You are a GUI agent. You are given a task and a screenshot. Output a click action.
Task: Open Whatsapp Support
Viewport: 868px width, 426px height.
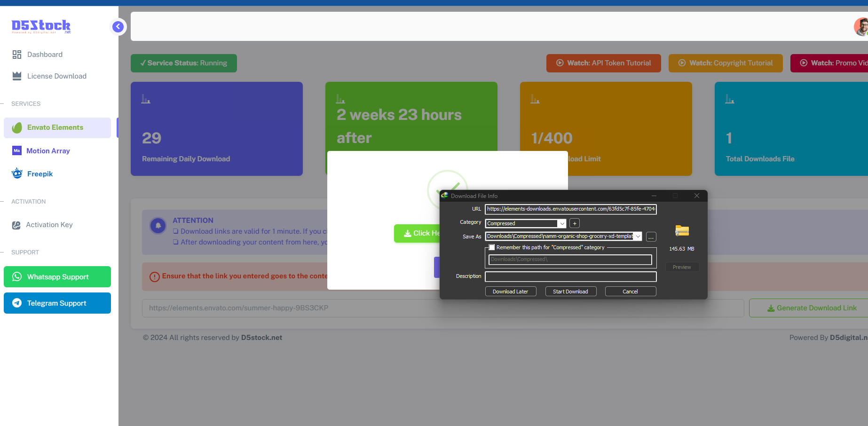point(57,277)
